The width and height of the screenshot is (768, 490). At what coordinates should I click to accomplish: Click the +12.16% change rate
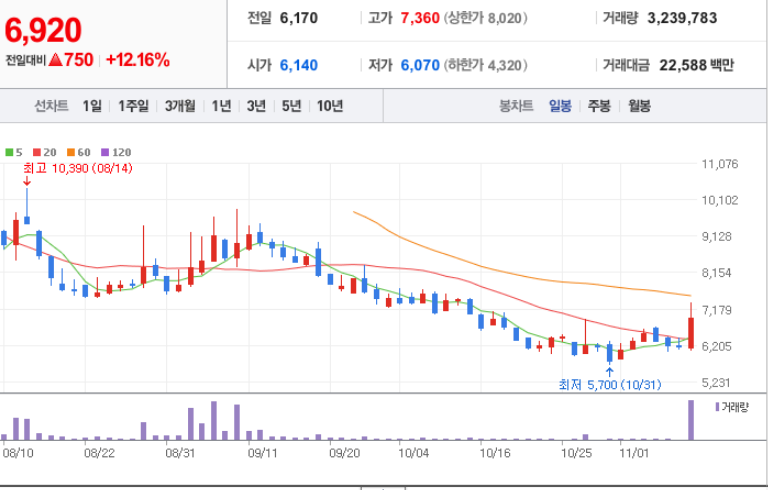[138, 60]
